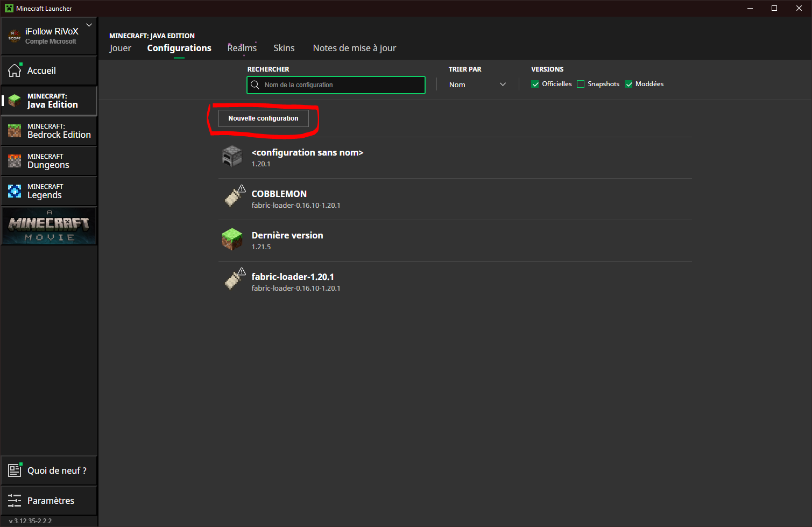Open Notes de mise à jour tab
812x527 pixels.
[x=355, y=48]
